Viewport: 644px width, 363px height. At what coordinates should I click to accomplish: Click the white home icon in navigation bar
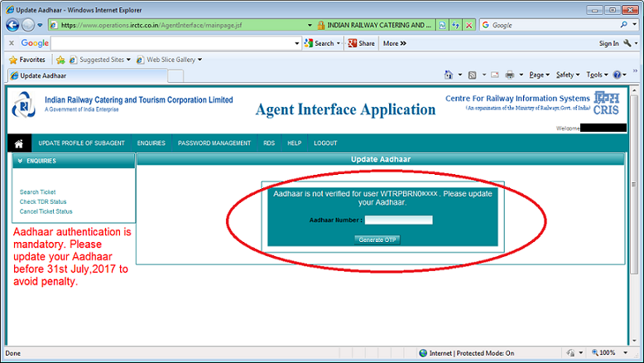(x=19, y=143)
